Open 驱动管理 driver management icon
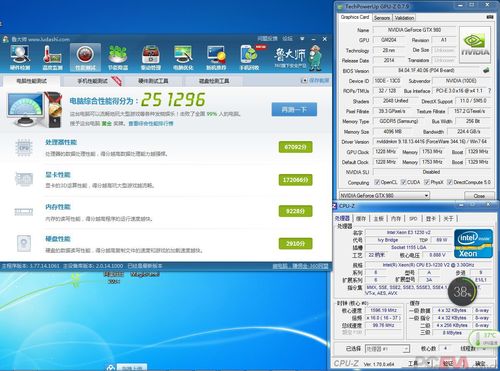The image size is (500, 371). tap(151, 57)
